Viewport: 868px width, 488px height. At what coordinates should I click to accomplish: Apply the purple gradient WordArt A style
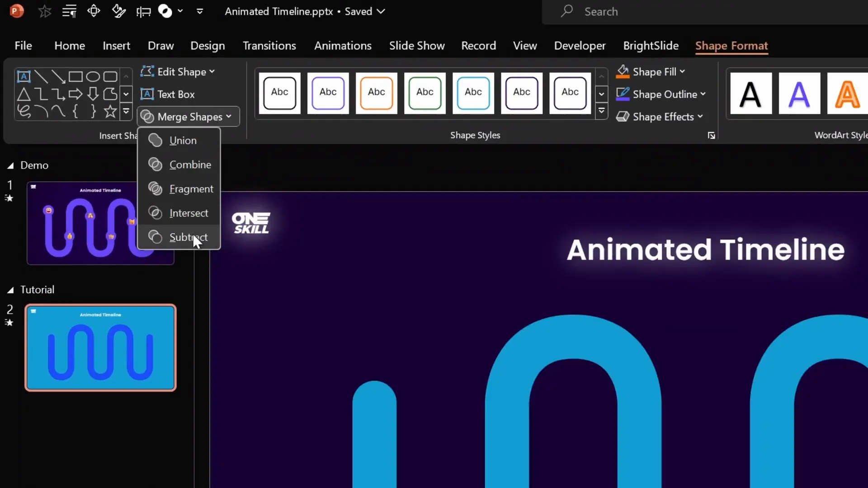799,94
